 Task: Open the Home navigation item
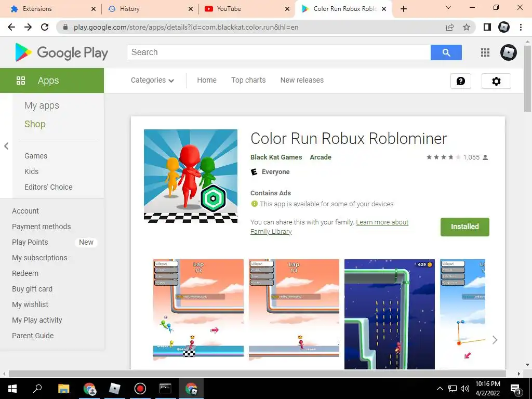(207, 80)
